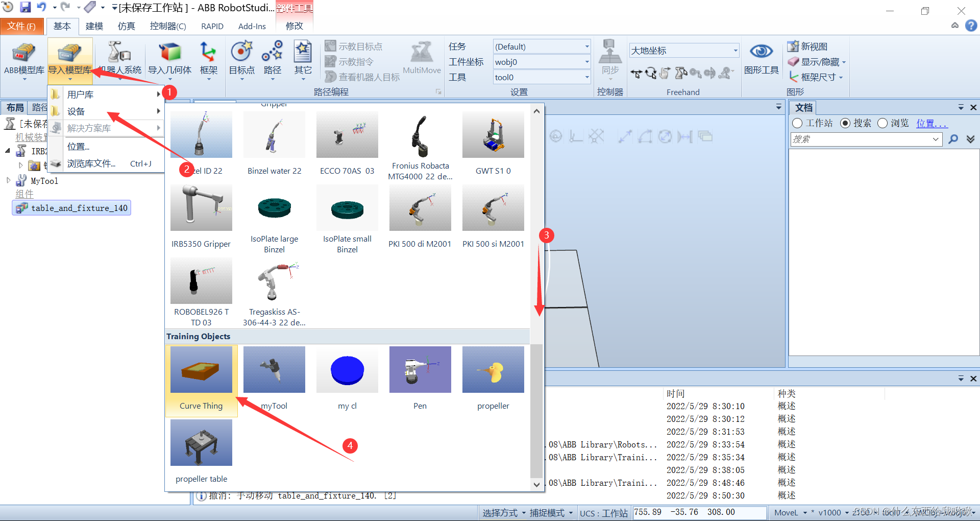Open the 显示/隐藏 dropdown
The width and height of the screenshot is (980, 521).
[817, 62]
